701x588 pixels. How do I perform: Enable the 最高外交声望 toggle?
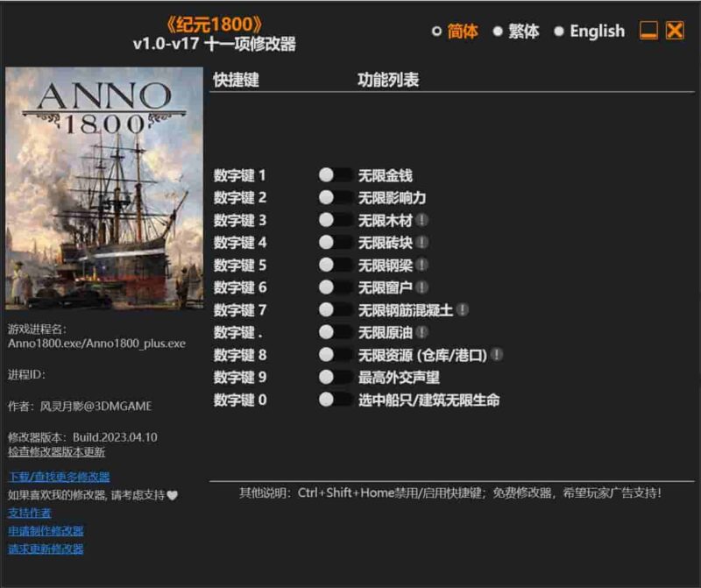point(337,378)
